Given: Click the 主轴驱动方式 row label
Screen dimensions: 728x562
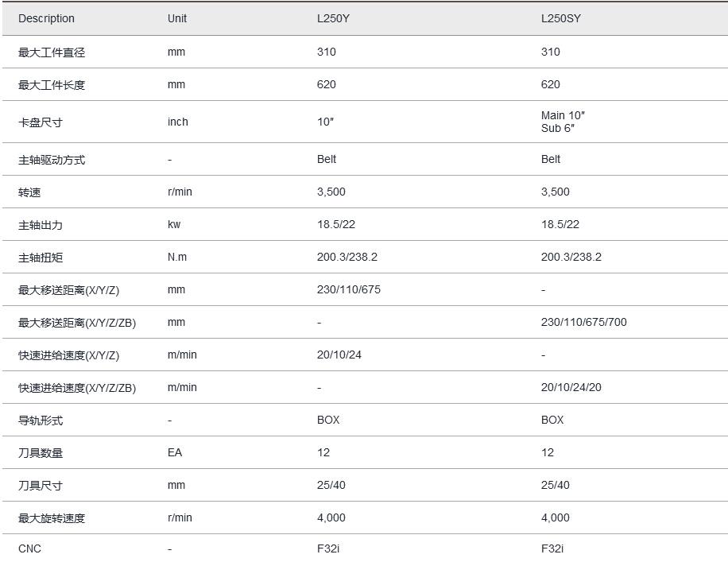Looking at the screenshot, I should [x=52, y=160].
